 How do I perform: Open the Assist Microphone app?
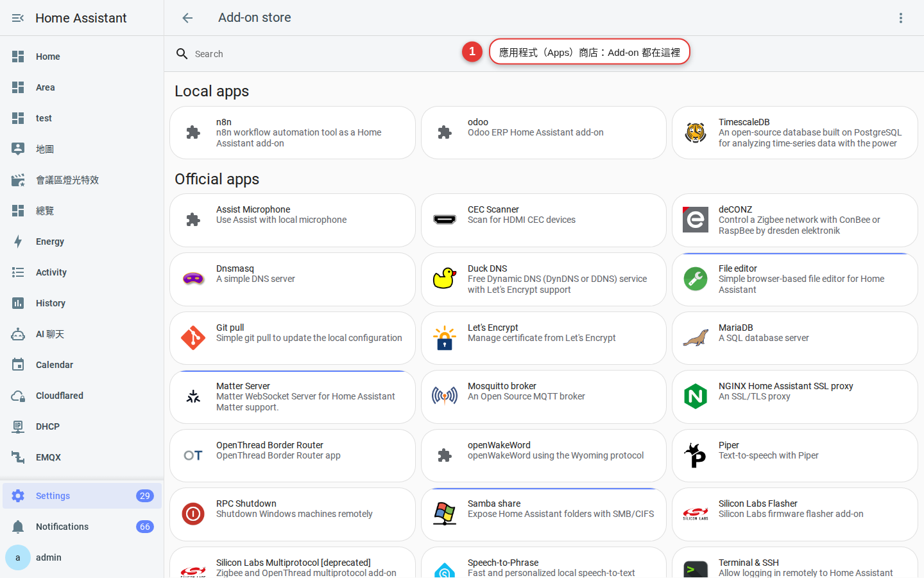pyautogui.click(x=293, y=220)
